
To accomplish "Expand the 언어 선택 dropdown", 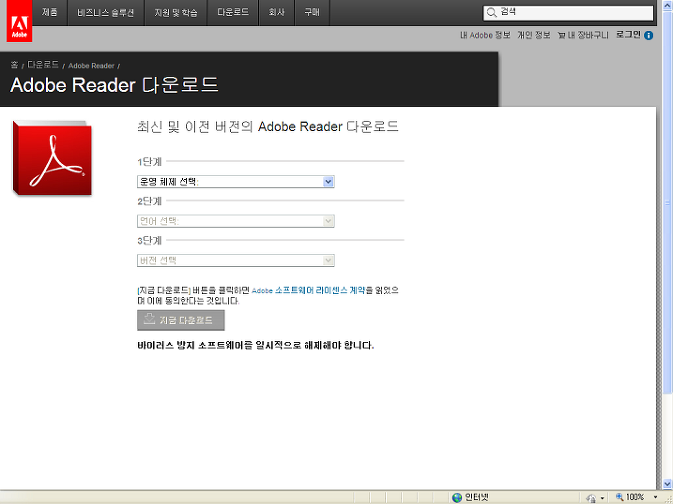I will click(236, 221).
